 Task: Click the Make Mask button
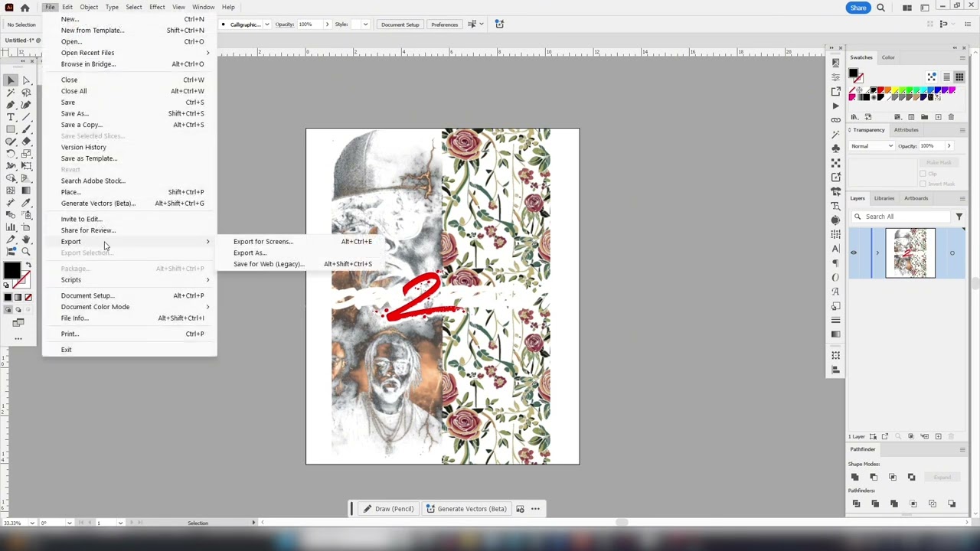point(939,162)
